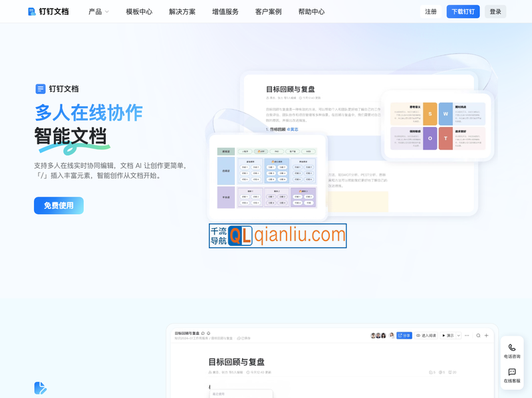Click the plus icon at the document toolbar's right end
Image resolution: width=532 pixels, height=398 pixels.
pyautogui.click(x=486, y=336)
